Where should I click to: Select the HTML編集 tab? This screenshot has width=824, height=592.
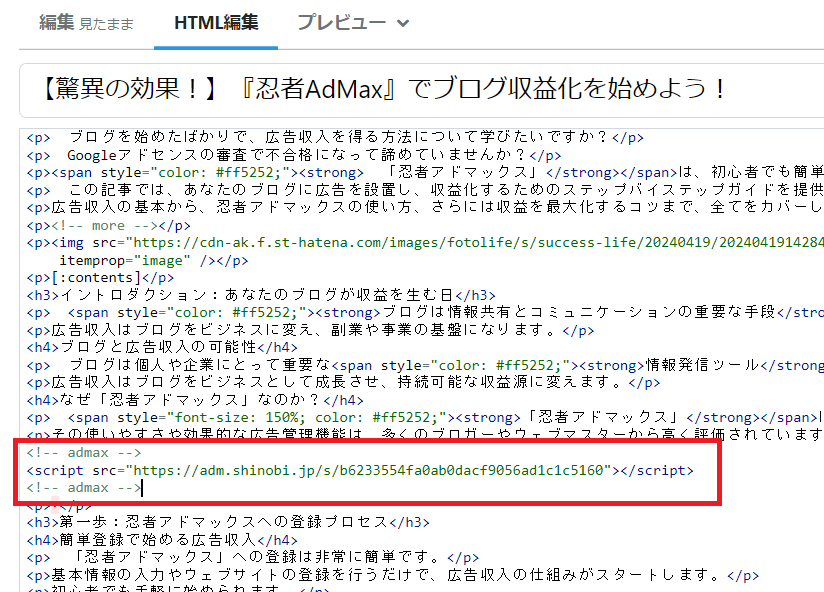[216, 23]
